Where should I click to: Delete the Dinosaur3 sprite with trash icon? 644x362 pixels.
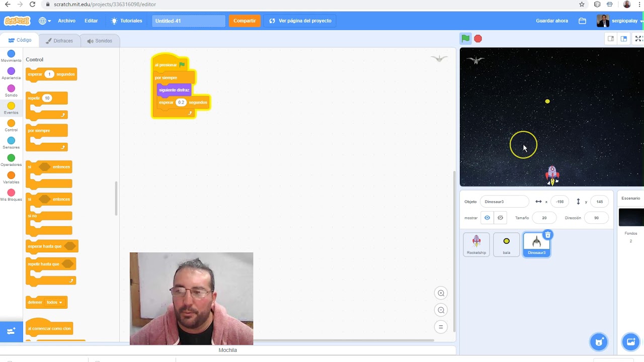[548, 235]
